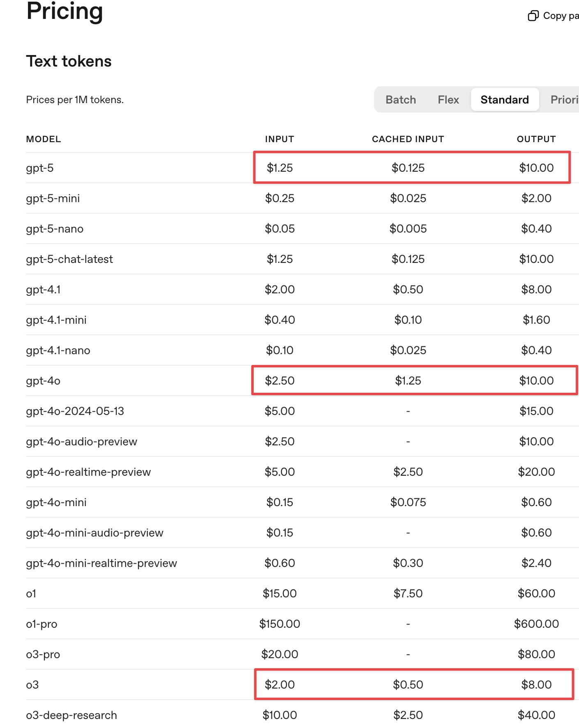The height and width of the screenshot is (728, 579).
Task: Click o1 input price $15.00
Action: [280, 593]
